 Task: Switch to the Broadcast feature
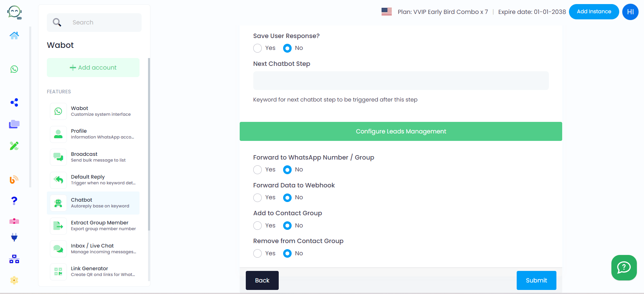tap(93, 157)
